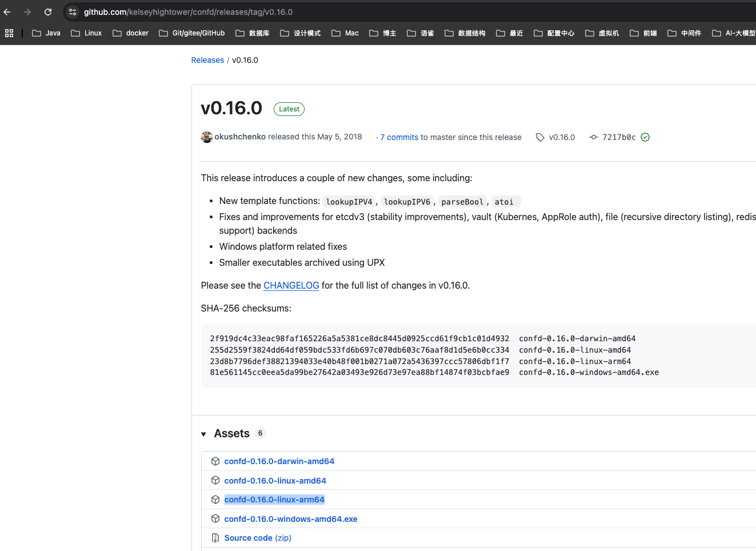Click the tag icon beside v0.16.0

pyautogui.click(x=540, y=137)
